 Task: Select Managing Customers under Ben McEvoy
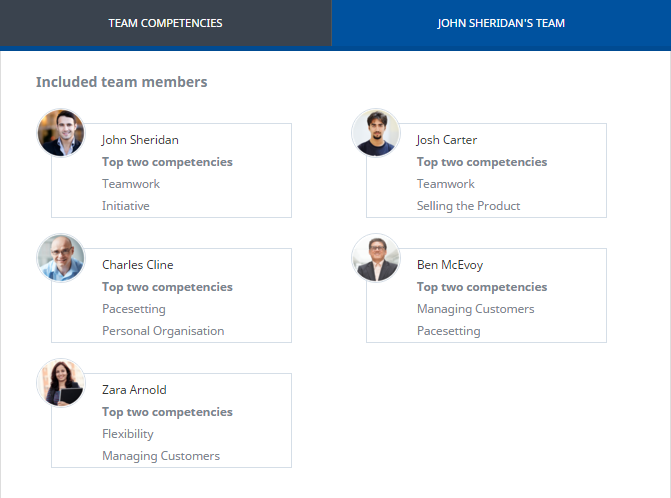475,309
